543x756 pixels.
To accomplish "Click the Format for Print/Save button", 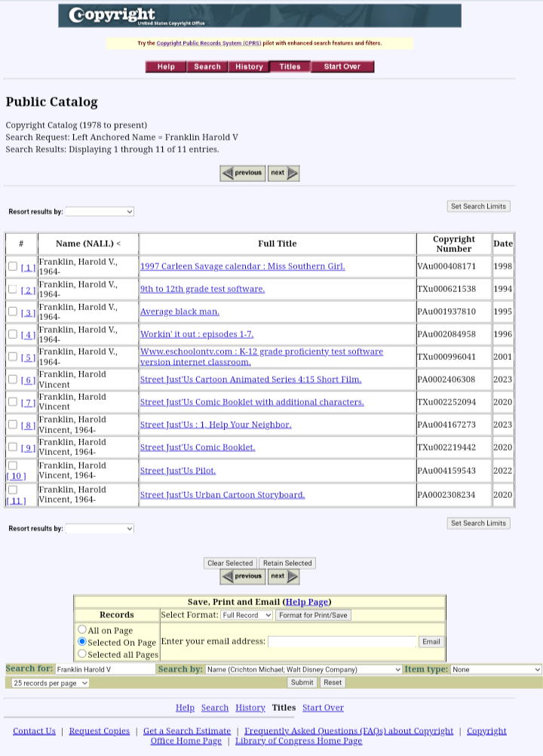I will pyautogui.click(x=313, y=616).
